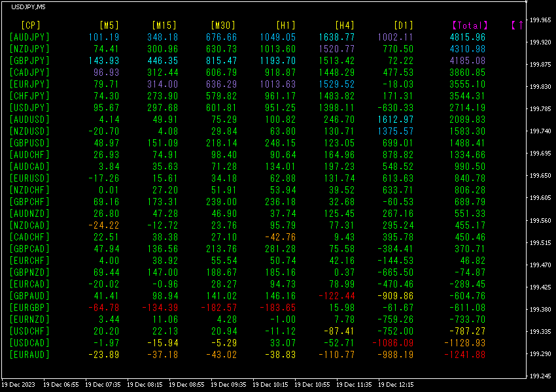Click the [GBPJPY] pair label
556x392 pixels.
tap(29, 61)
